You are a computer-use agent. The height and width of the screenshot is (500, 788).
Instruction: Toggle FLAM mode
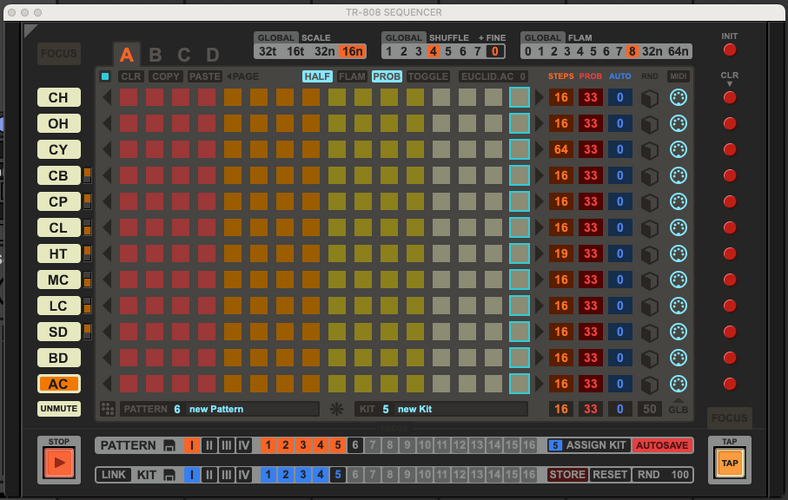click(352, 76)
